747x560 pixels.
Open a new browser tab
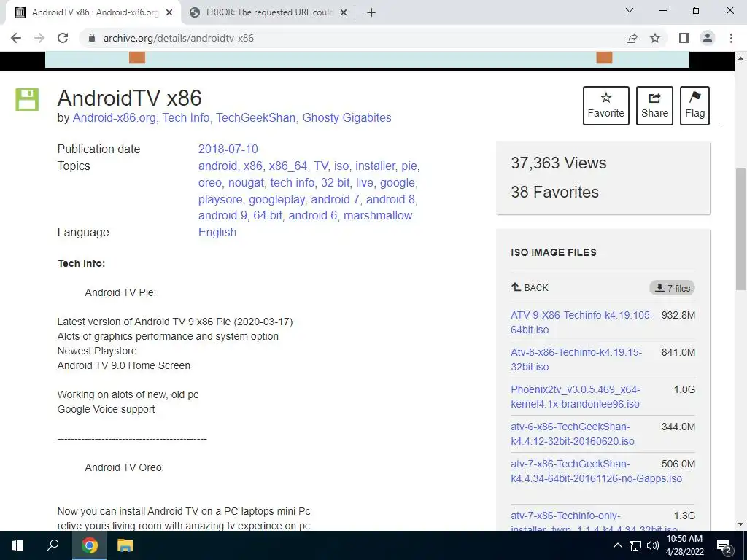[x=371, y=13]
